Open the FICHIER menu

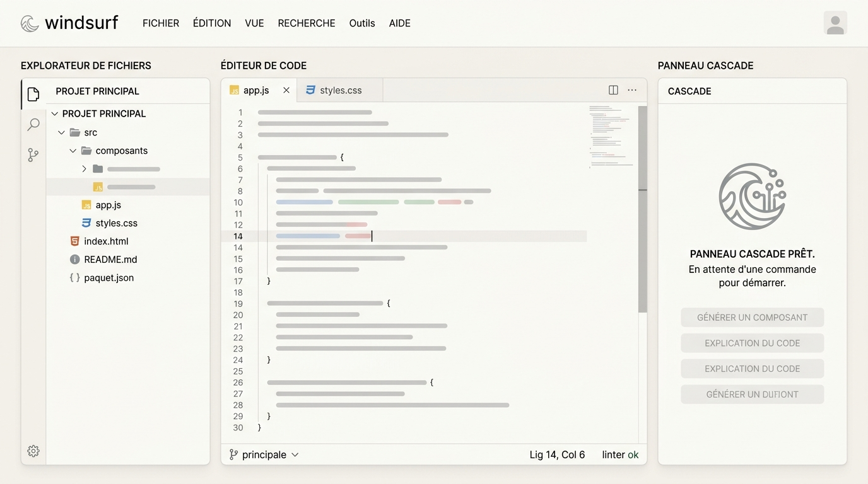click(x=161, y=23)
